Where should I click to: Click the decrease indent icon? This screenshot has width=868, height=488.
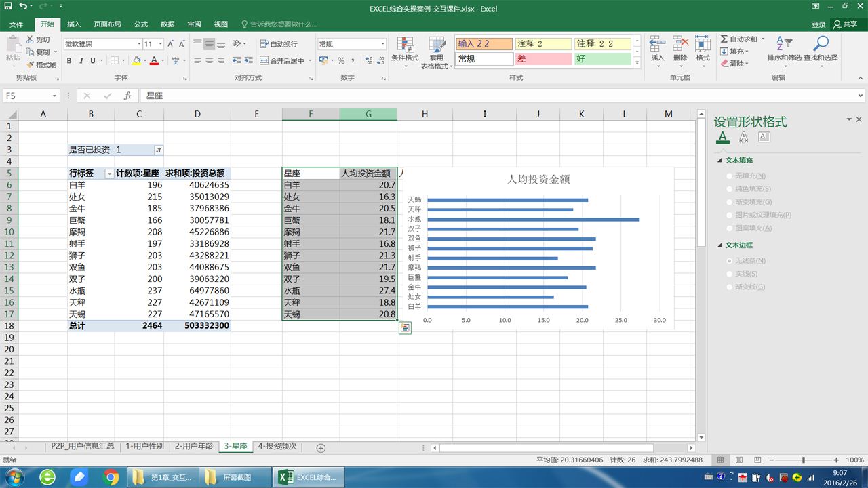tap(237, 61)
